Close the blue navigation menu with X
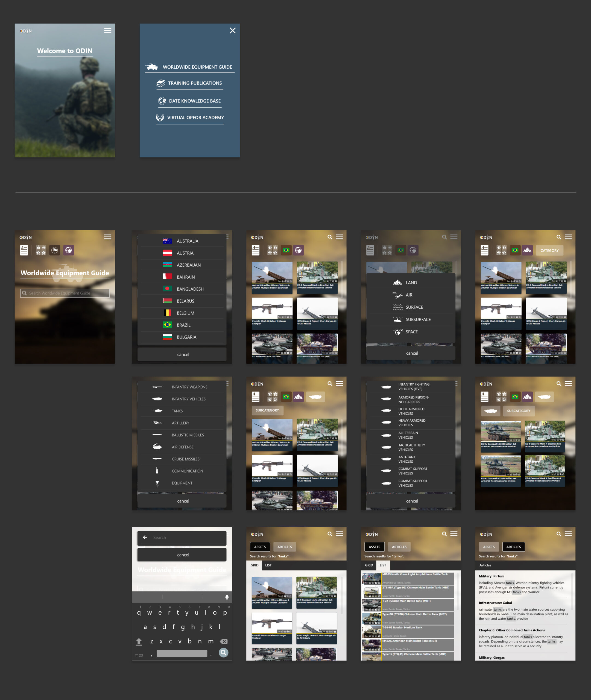This screenshot has height=700, width=591. 233,31
